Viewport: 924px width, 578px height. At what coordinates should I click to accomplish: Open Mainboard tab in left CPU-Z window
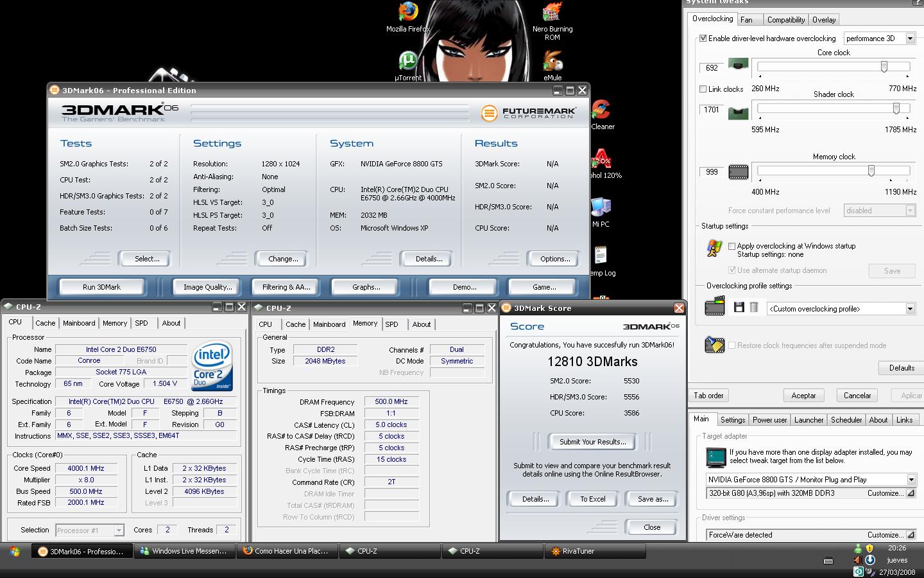click(x=79, y=323)
